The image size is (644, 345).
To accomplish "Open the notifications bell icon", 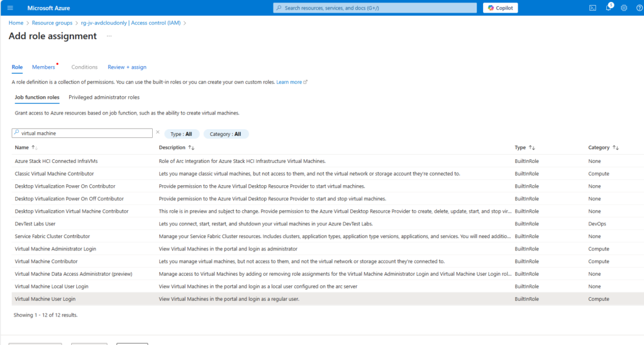I will pyautogui.click(x=609, y=8).
